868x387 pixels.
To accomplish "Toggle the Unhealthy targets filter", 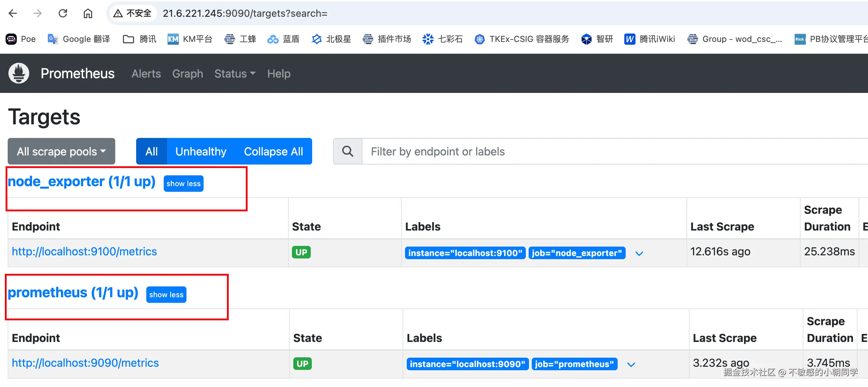I will point(201,151).
